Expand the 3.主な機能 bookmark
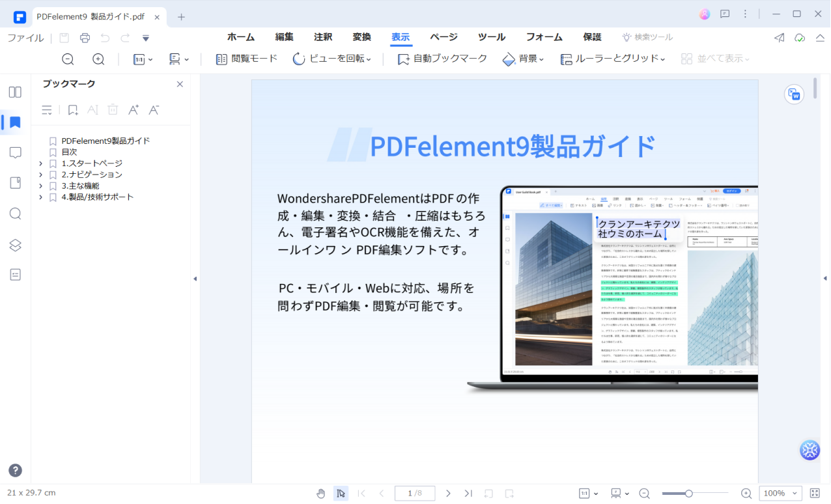The width and height of the screenshot is (831, 504). tap(40, 186)
